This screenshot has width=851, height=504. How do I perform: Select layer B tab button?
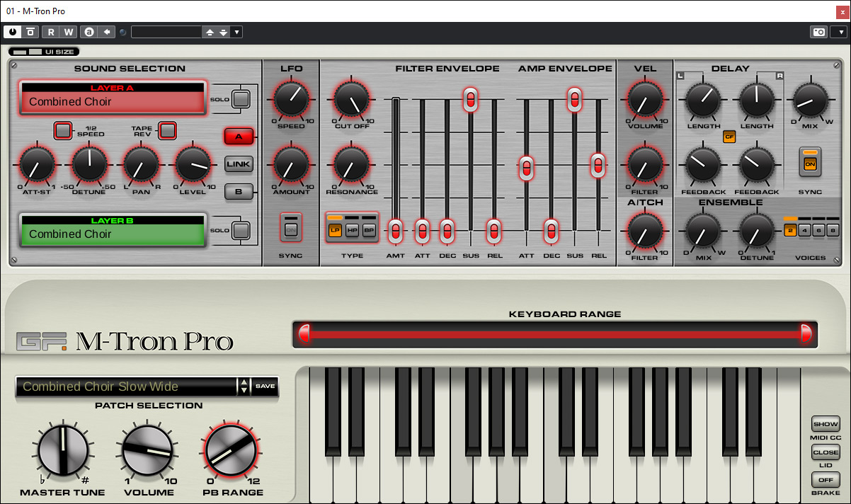[x=239, y=191]
